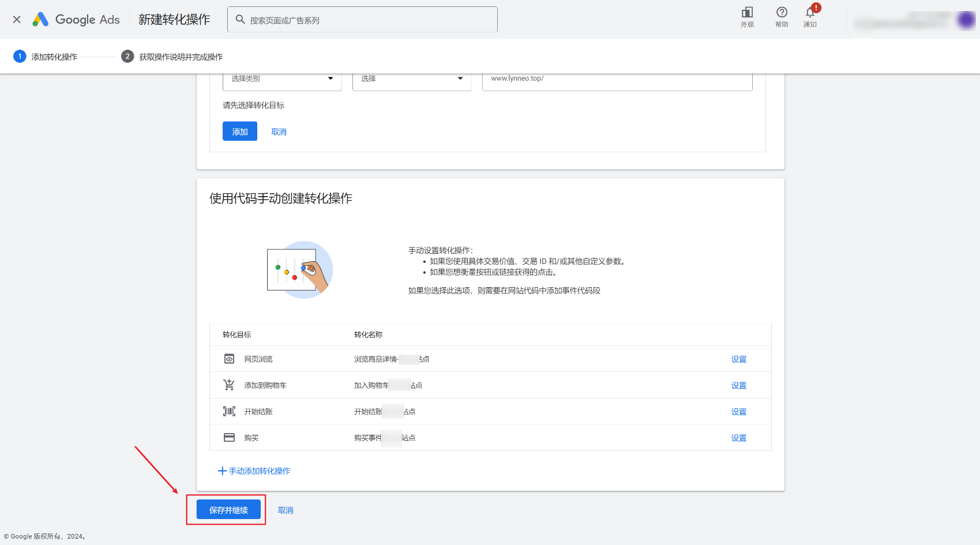The width and height of the screenshot is (980, 545).
Task: Open the 选择 dropdown
Action: coord(412,79)
